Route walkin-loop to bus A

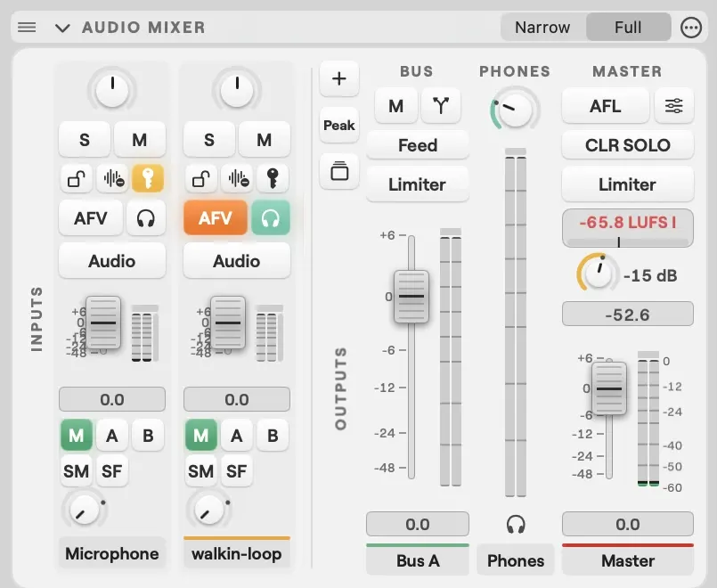tap(237, 436)
